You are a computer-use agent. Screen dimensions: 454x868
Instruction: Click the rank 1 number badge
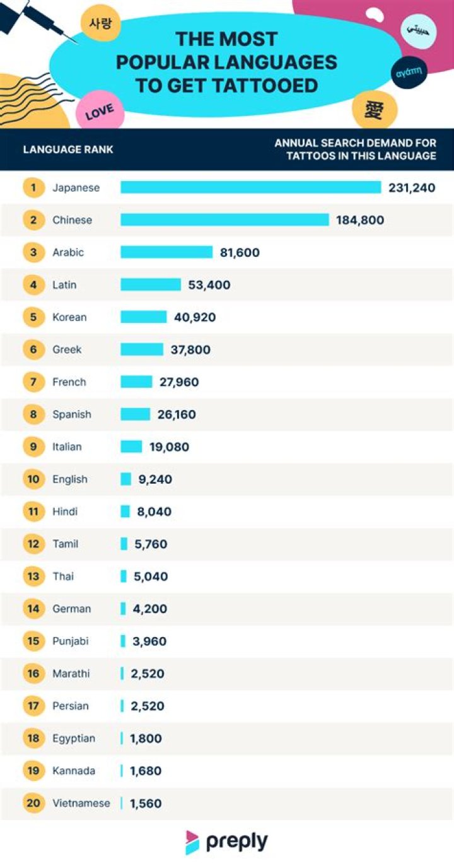click(33, 187)
